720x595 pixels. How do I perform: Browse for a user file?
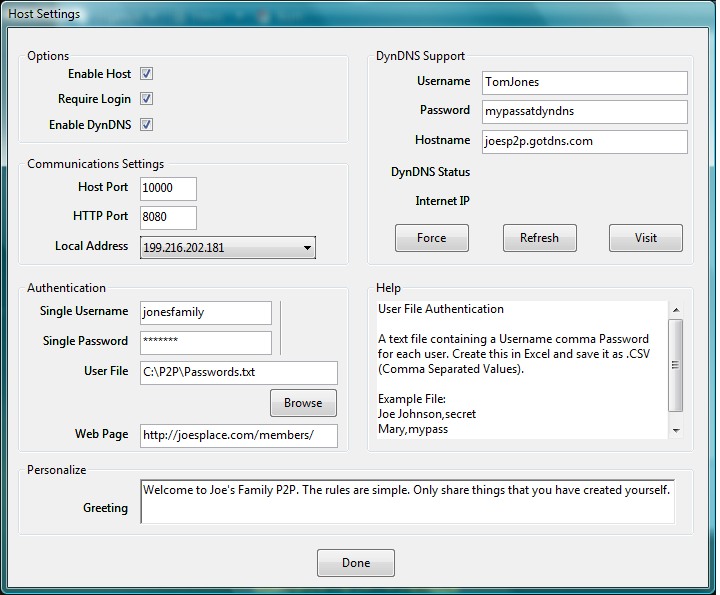tap(303, 403)
